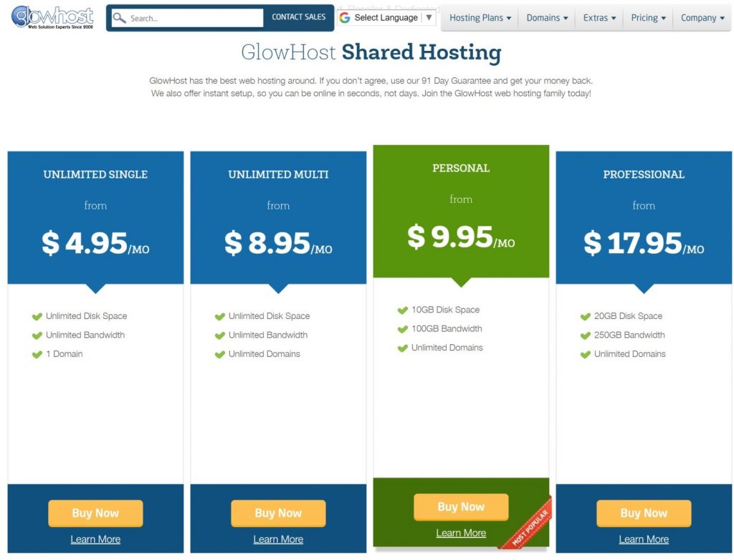Expand the Company menu

702,18
